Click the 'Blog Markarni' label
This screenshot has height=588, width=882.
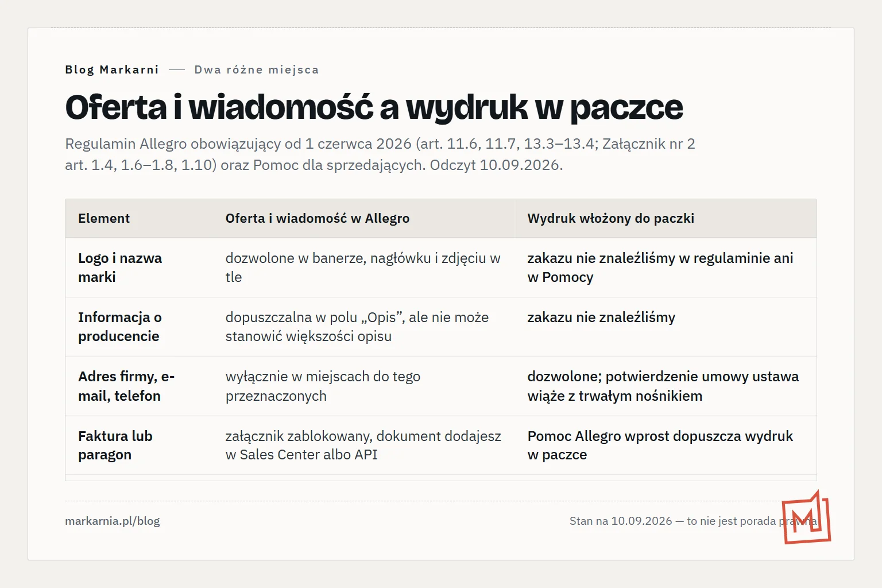pyautogui.click(x=112, y=69)
